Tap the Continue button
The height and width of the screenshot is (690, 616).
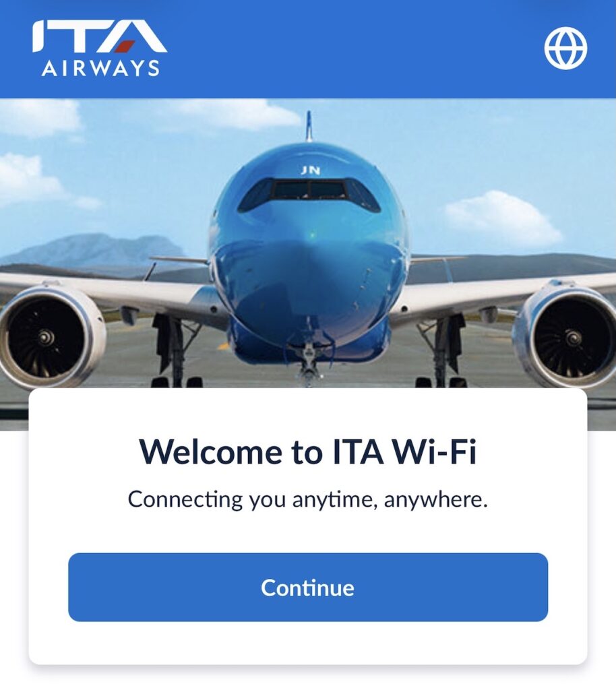(x=308, y=587)
